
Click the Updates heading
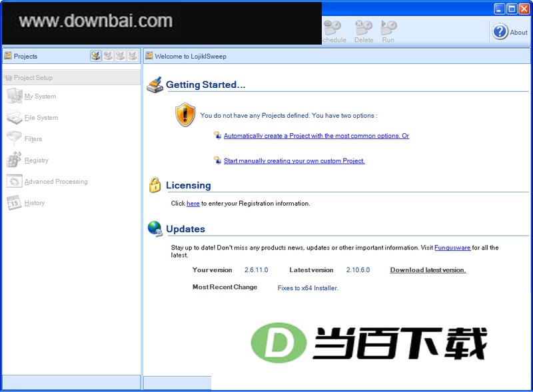coord(185,229)
